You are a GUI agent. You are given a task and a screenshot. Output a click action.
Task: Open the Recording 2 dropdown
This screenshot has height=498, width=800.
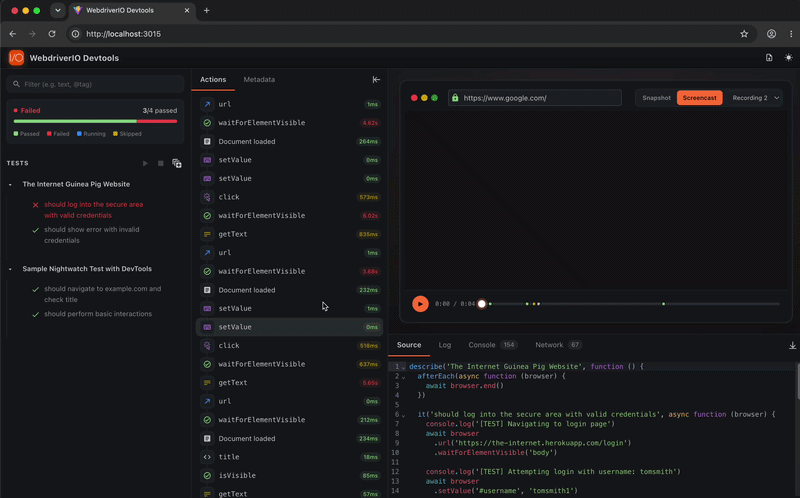(756, 98)
